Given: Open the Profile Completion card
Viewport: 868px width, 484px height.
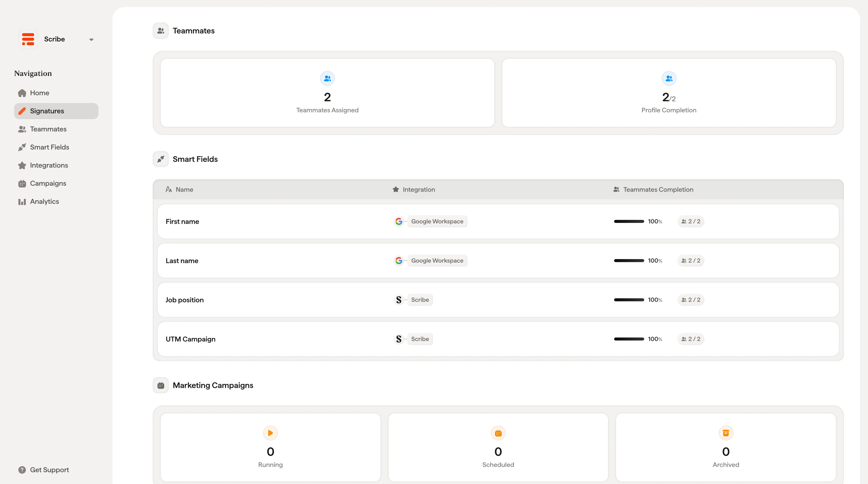Looking at the screenshot, I should tap(669, 93).
